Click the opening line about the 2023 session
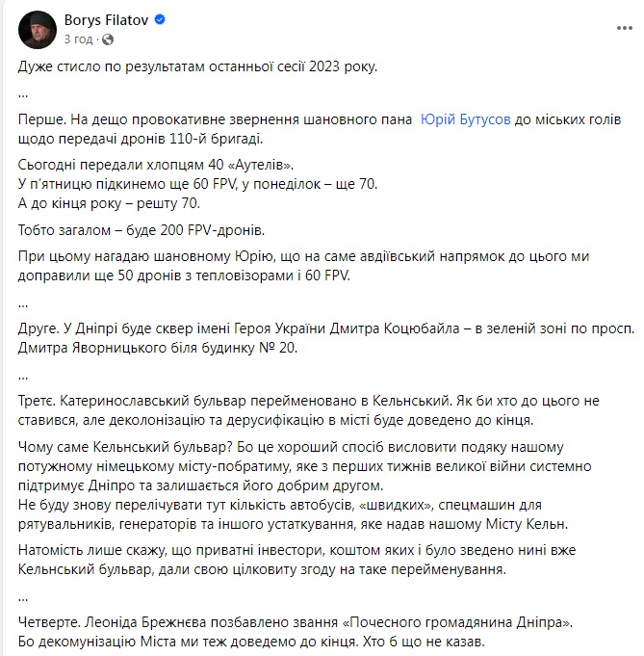This screenshot has height=656, width=644. 198,66
